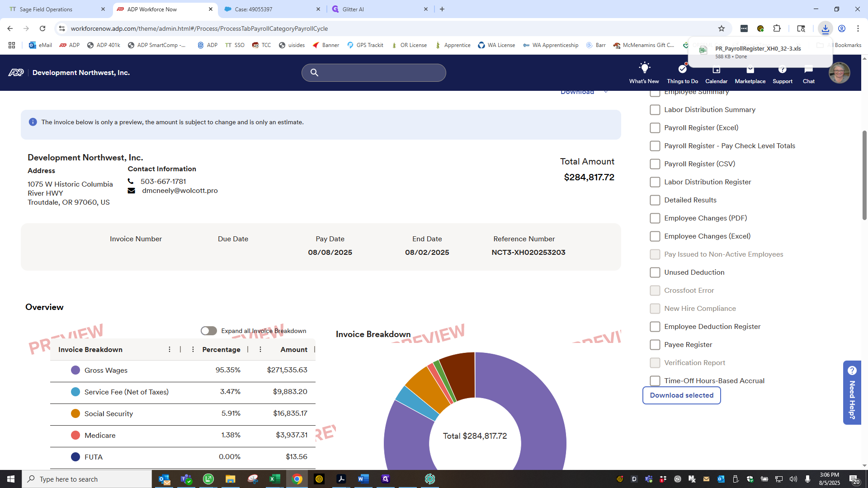This screenshot has height=488, width=868.
Task: Click the invoice preview info icon
Action: (x=33, y=122)
